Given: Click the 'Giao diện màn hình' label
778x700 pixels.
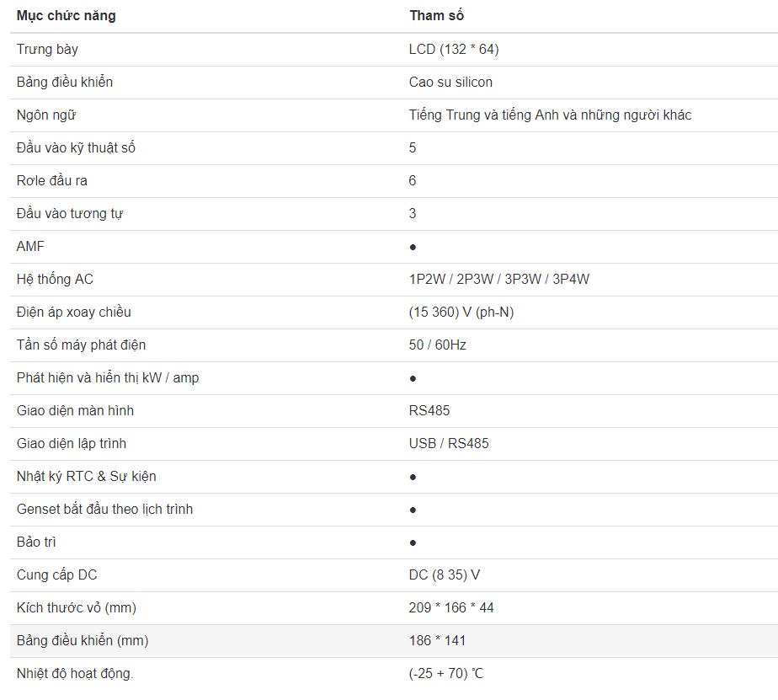Looking at the screenshot, I should 75,410.
